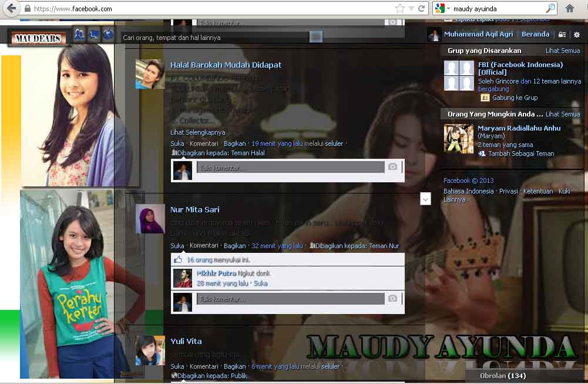
Task: Click the Facebook search submit button
Action: (x=316, y=37)
